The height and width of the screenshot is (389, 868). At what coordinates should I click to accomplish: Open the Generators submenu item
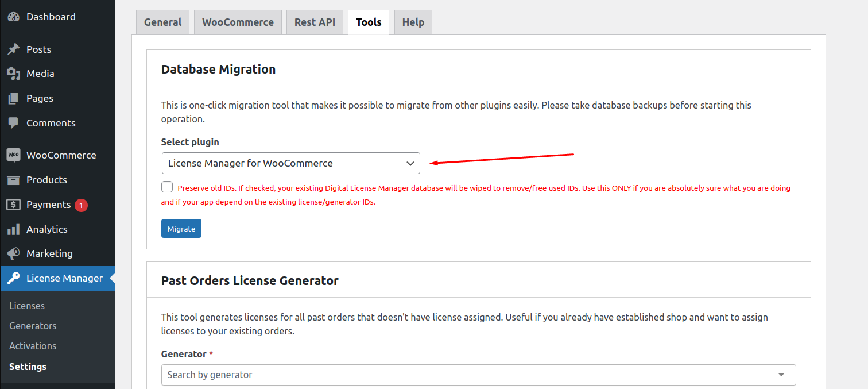coord(33,325)
